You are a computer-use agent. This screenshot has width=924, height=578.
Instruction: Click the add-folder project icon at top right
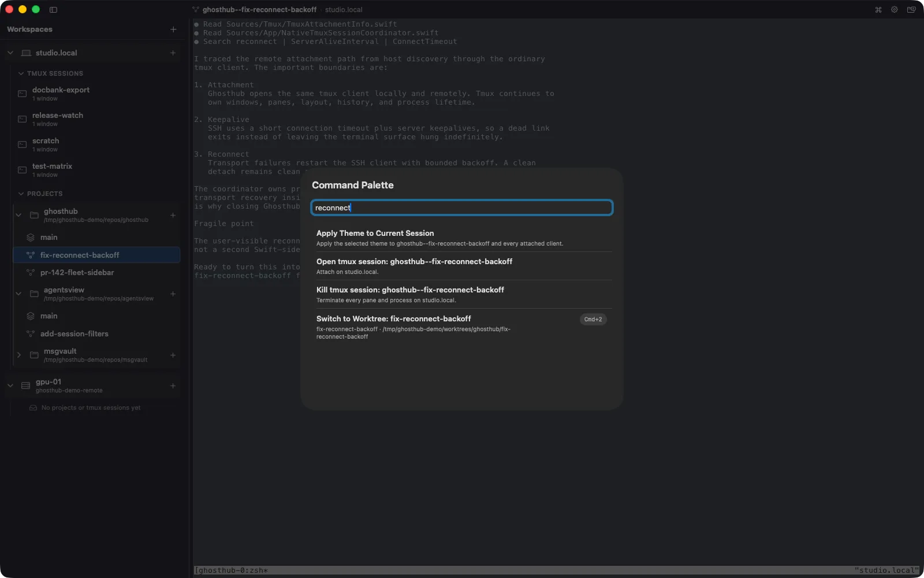pyautogui.click(x=911, y=10)
